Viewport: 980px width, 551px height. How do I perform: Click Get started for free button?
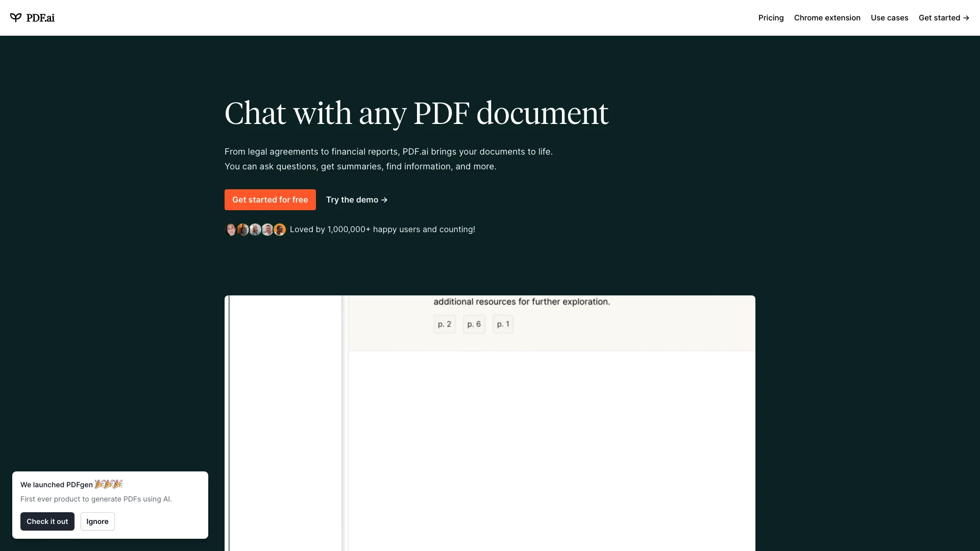(x=270, y=200)
